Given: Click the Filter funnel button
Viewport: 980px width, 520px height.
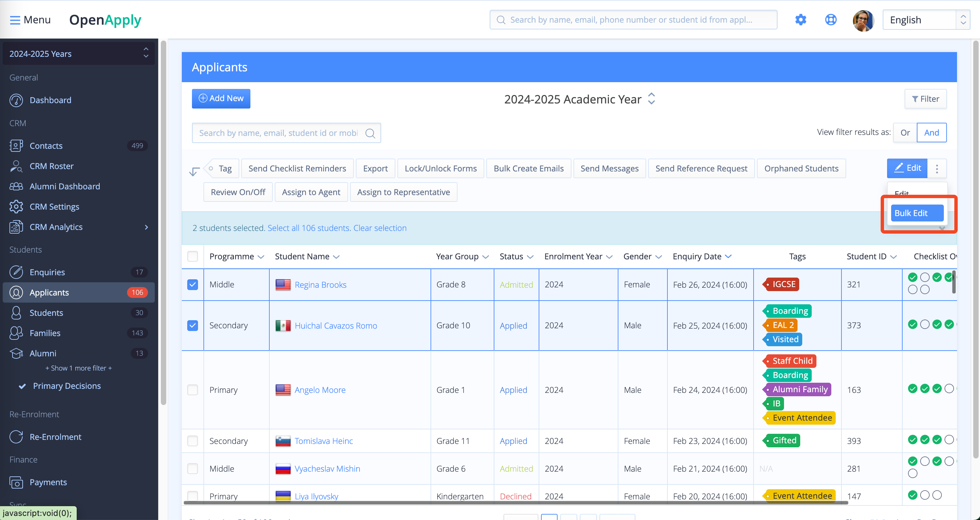Looking at the screenshot, I should (x=925, y=99).
